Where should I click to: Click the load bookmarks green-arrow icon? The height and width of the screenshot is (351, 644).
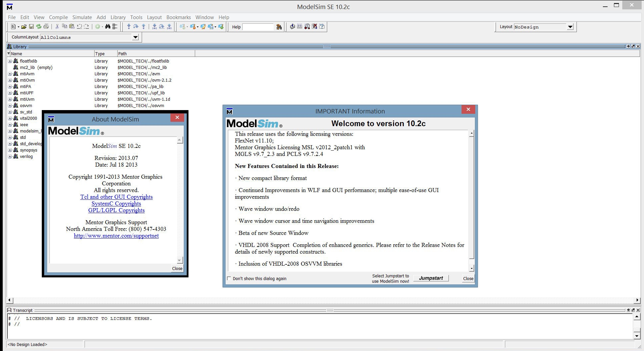tap(221, 27)
